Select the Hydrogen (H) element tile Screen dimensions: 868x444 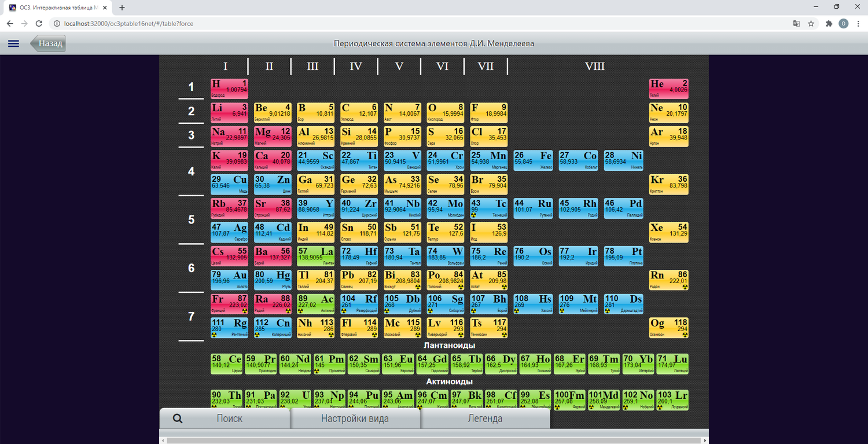pyautogui.click(x=229, y=88)
